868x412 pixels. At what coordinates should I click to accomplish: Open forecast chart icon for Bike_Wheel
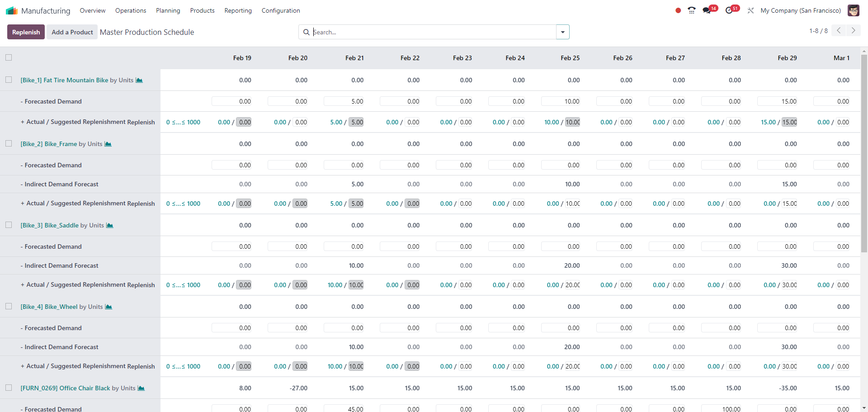(x=108, y=307)
